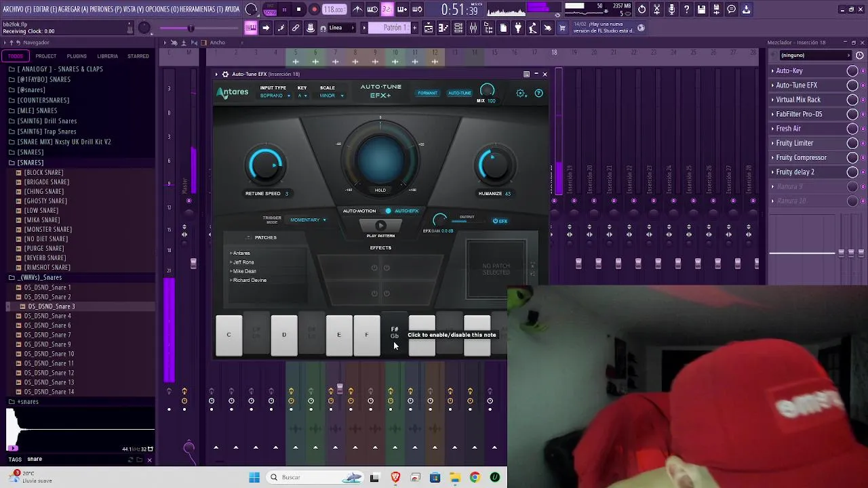The image size is (868, 488).
Task: Switch to the LIBRERIA browser tab
Action: click(107, 56)
